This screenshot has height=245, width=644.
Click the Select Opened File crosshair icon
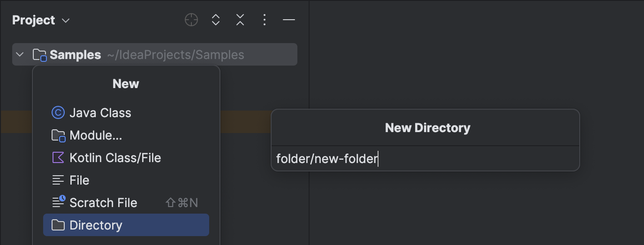pos(191,20)
